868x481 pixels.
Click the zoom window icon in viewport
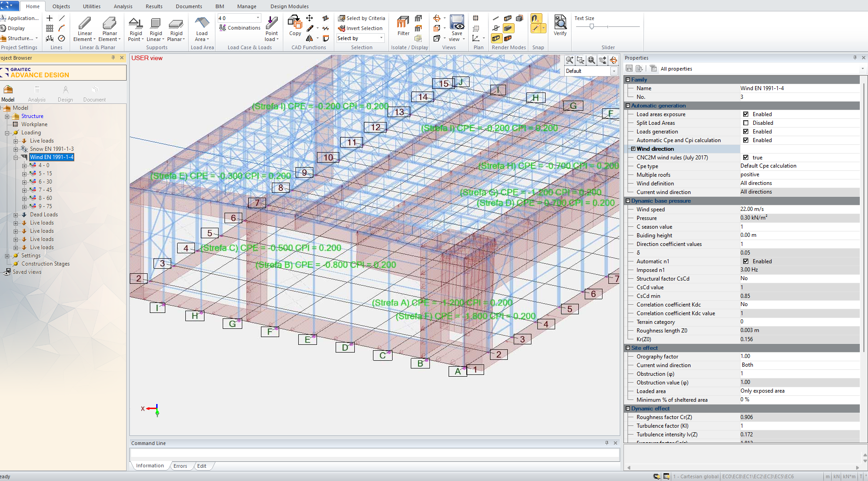click(580, 60)
